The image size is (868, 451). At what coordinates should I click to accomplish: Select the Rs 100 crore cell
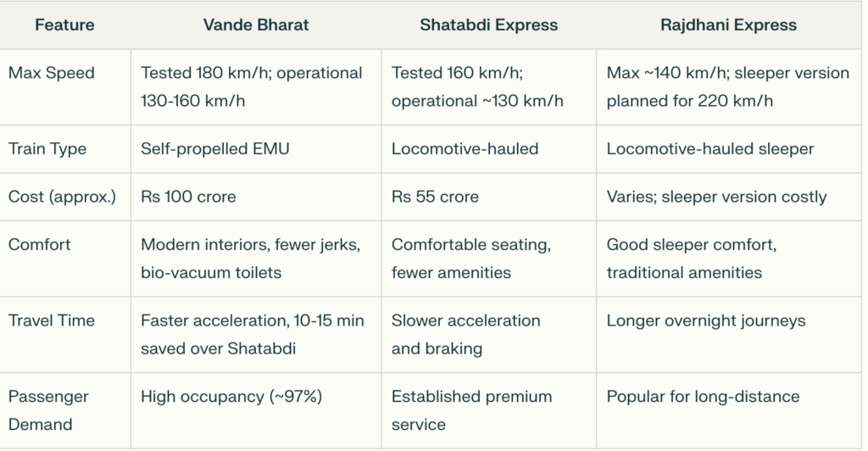(x=188, y=197)
